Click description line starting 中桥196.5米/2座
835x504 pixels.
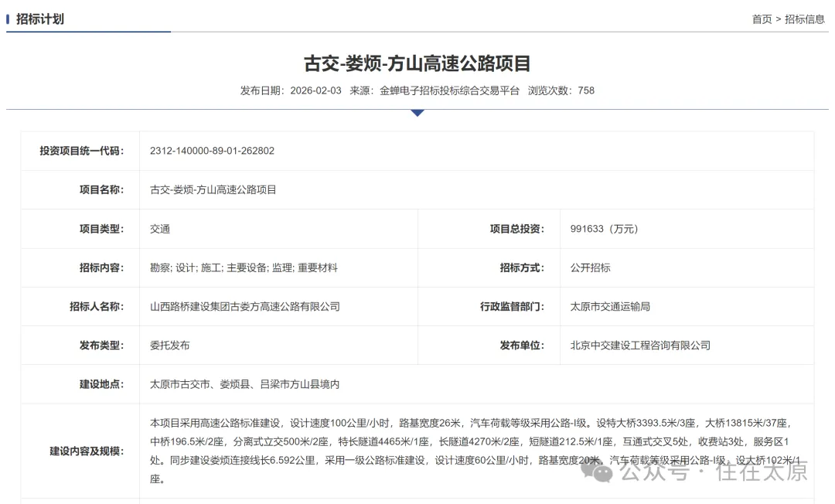(469, 441)
